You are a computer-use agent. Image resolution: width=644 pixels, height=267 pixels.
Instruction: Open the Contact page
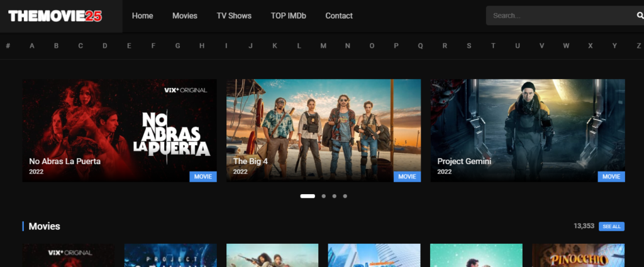(x=339, y=16)
